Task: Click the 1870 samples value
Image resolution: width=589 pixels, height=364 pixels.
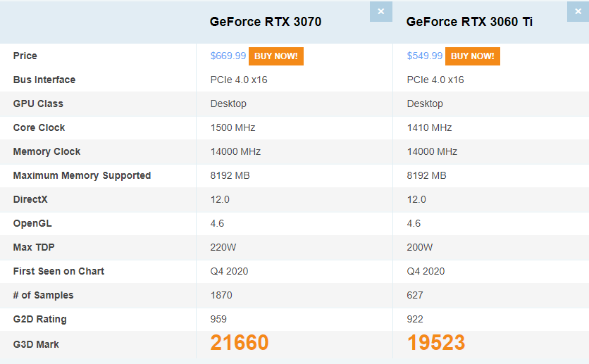Action: pos(221,295)
